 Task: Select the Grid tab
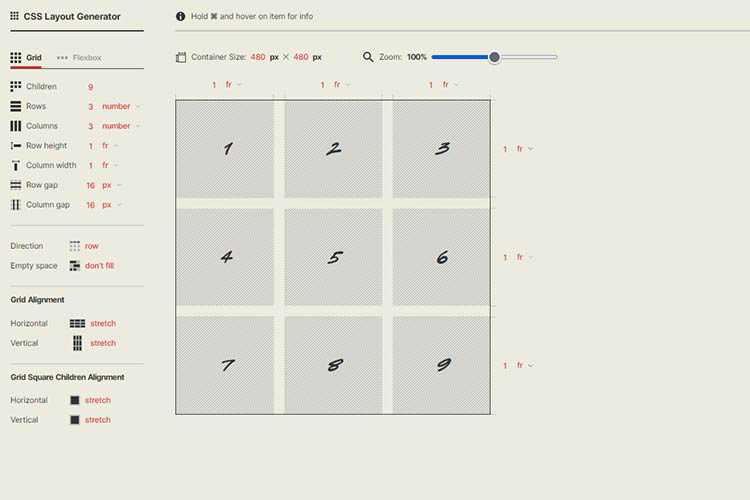pos(26,58)
